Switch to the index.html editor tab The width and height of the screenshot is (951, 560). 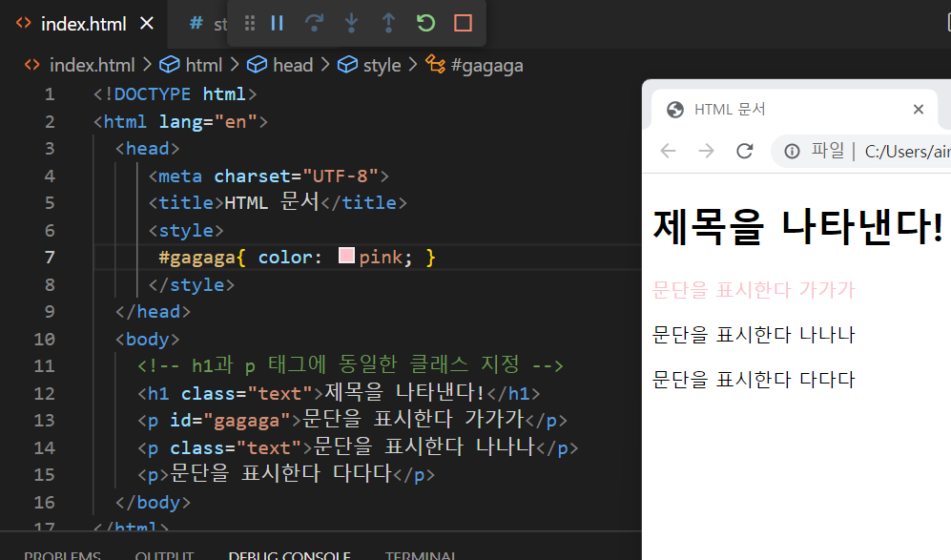coord(84,24)
